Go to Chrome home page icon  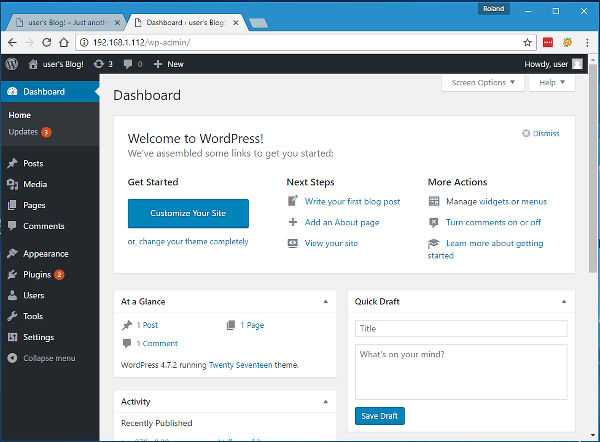[64, 42]
